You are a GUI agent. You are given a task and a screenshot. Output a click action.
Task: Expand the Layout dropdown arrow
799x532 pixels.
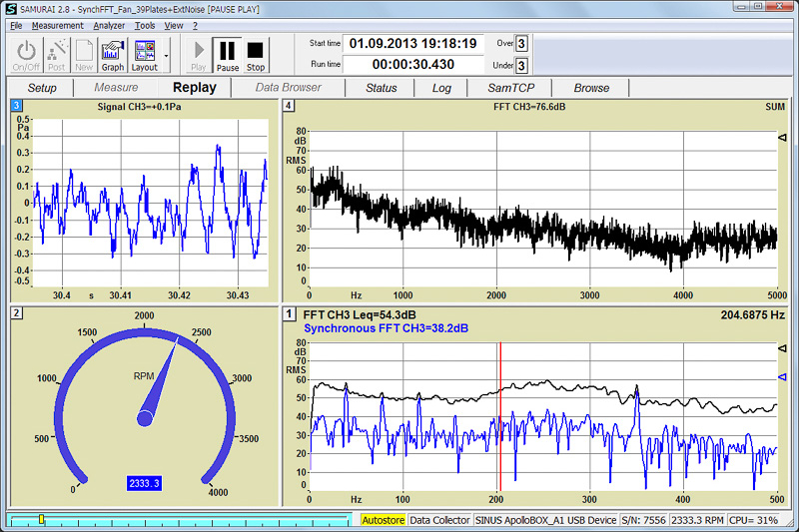[x=166, y=55]
